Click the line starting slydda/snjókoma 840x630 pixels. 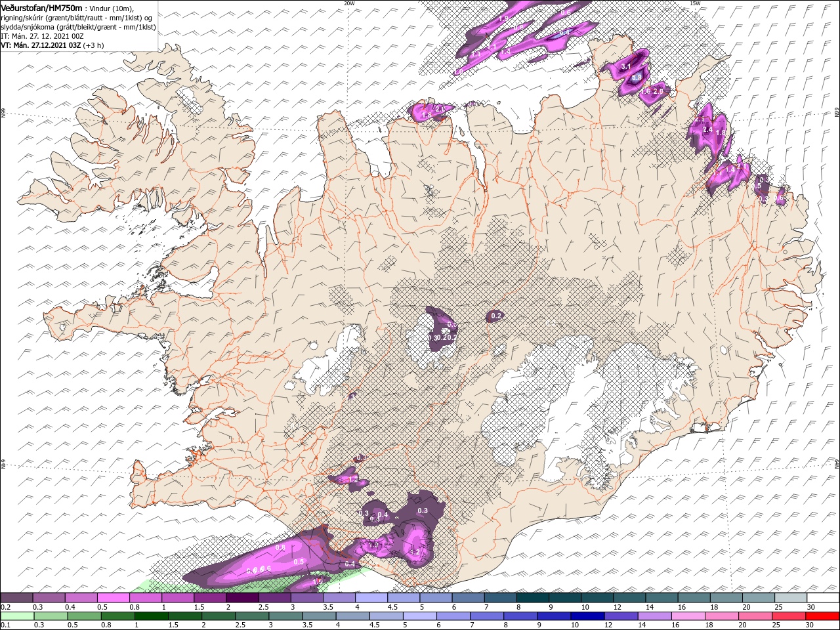78,27
